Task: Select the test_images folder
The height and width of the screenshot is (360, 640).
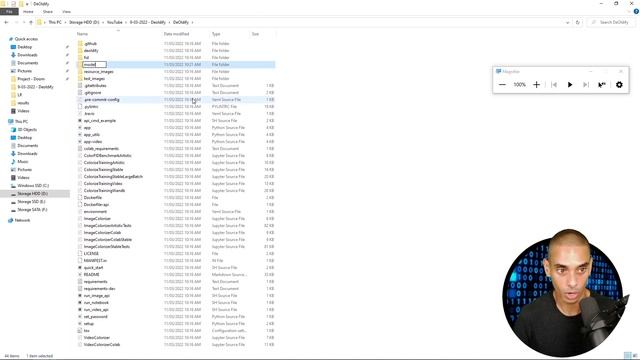Action: (94, 78)
